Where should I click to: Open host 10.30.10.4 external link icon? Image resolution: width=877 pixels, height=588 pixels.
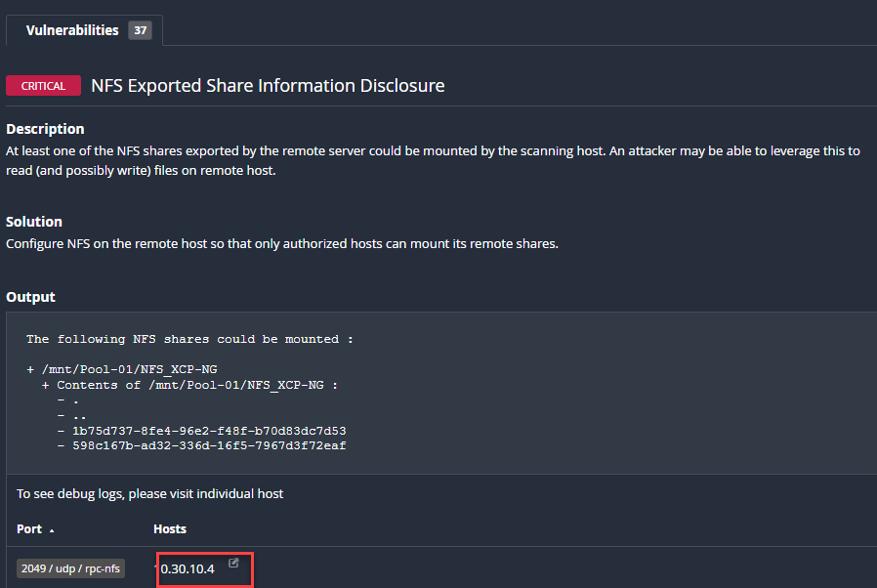click(x=233, y=563)
